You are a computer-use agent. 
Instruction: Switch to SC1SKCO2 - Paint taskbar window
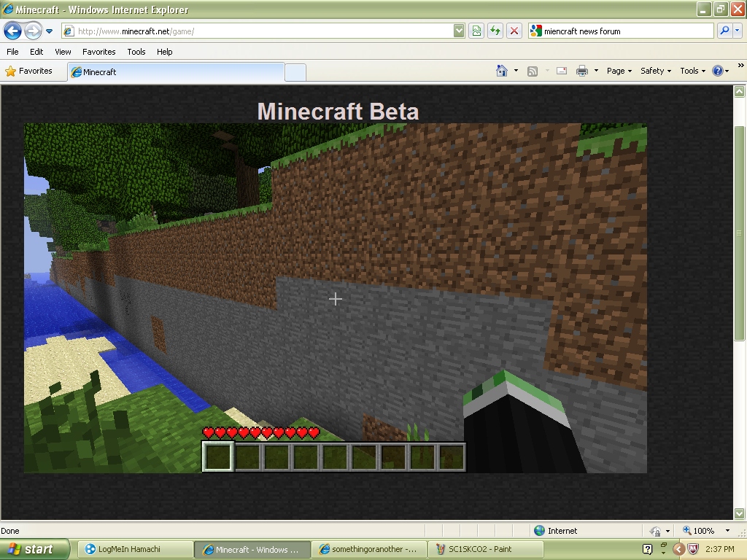pos(486,549)
